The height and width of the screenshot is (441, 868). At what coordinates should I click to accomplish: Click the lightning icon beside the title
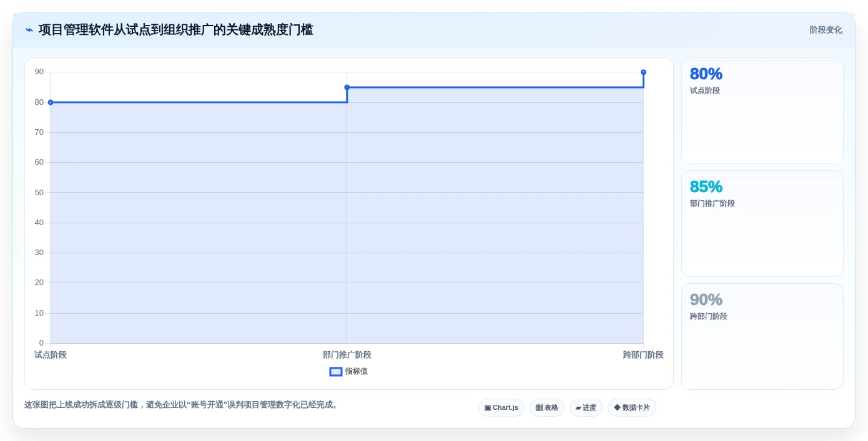(29, 30)
